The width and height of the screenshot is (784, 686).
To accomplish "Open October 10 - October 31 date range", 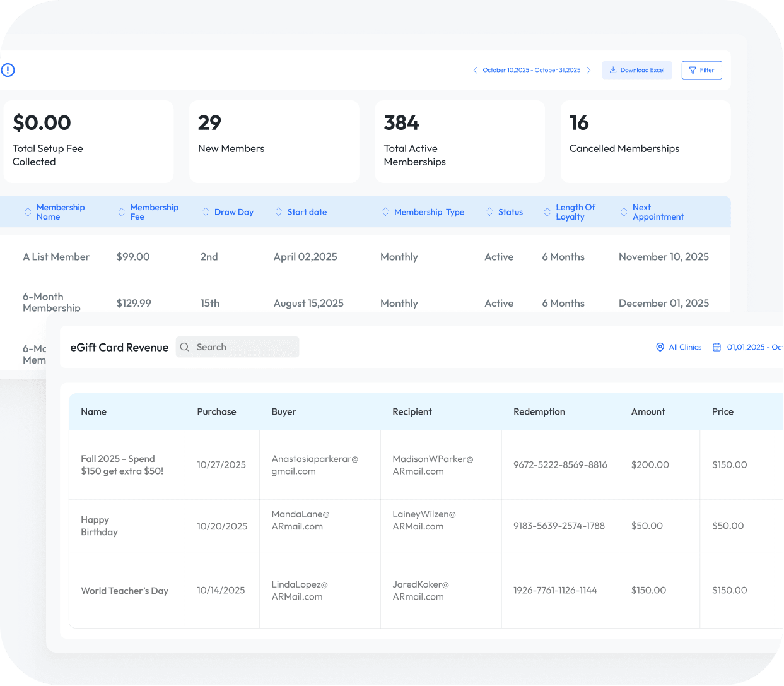I will [x=531, y=70].
